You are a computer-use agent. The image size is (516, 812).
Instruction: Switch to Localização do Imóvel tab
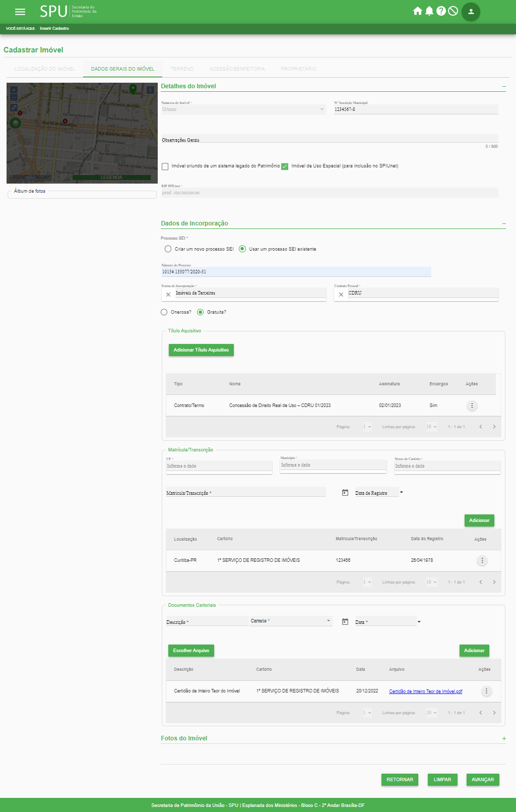[45, 69]
